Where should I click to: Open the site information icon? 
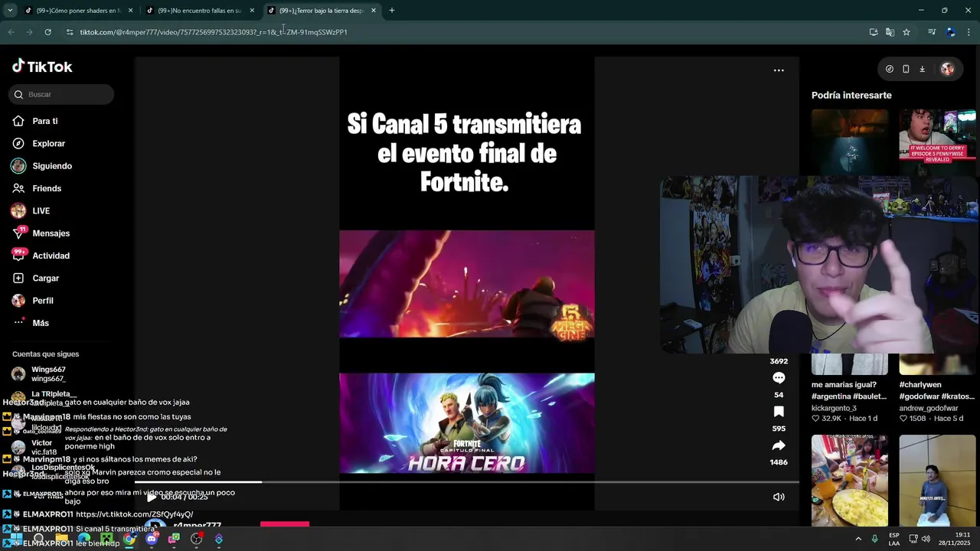tap(70, 32)
